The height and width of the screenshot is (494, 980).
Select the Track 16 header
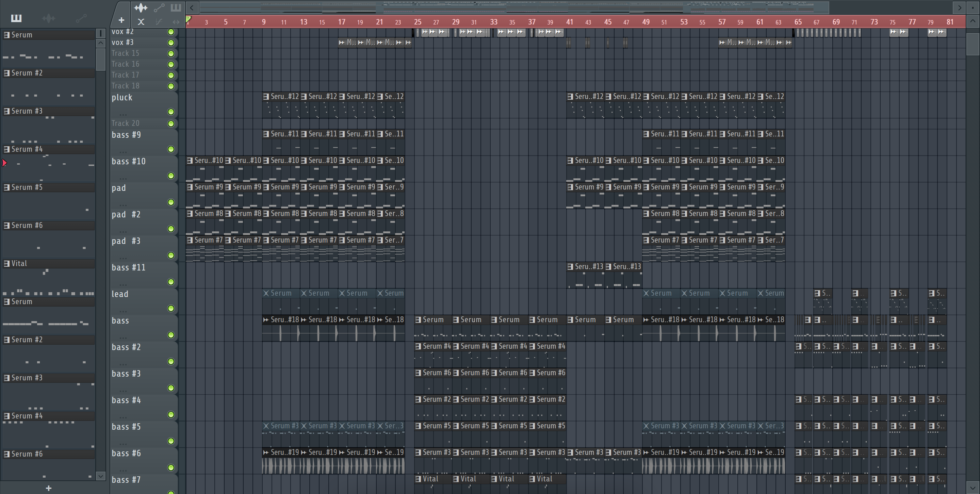pos(144,64)
